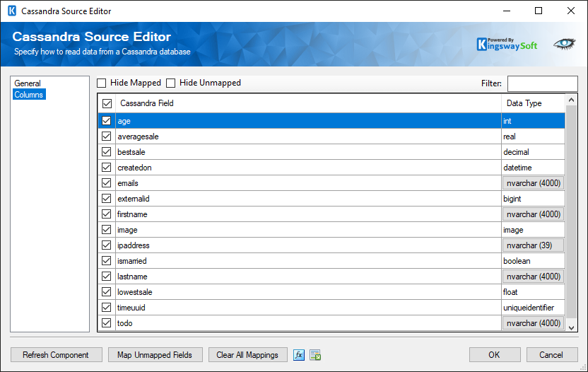Toggle the select-all header checkbox
This screenshot has width=588, height=372.
[x=107, y=103]
